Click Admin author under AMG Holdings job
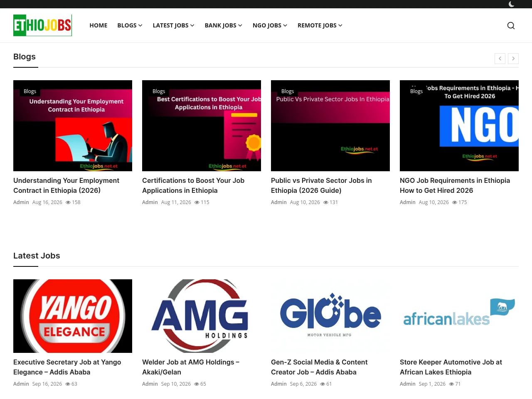532x399 pixels. [150, 384]
